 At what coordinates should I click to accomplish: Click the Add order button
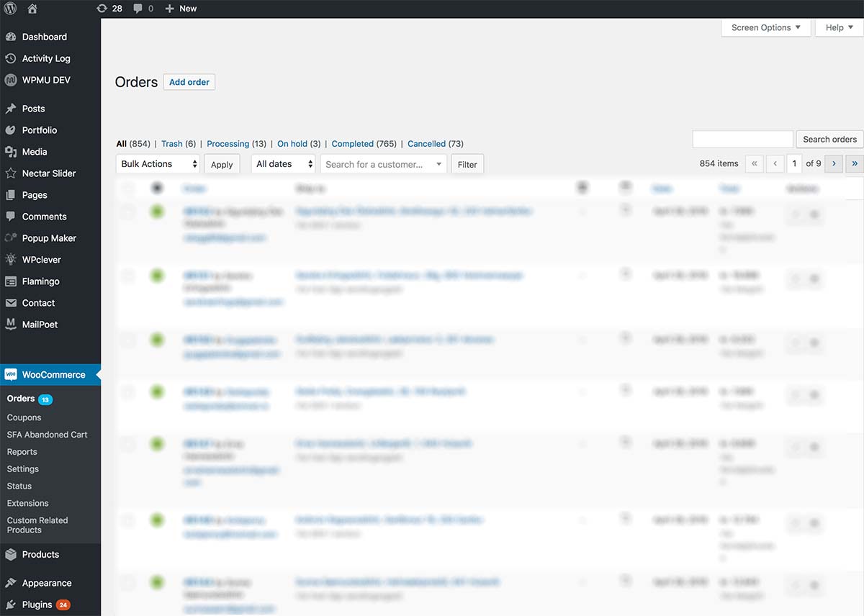pos(189,82)
